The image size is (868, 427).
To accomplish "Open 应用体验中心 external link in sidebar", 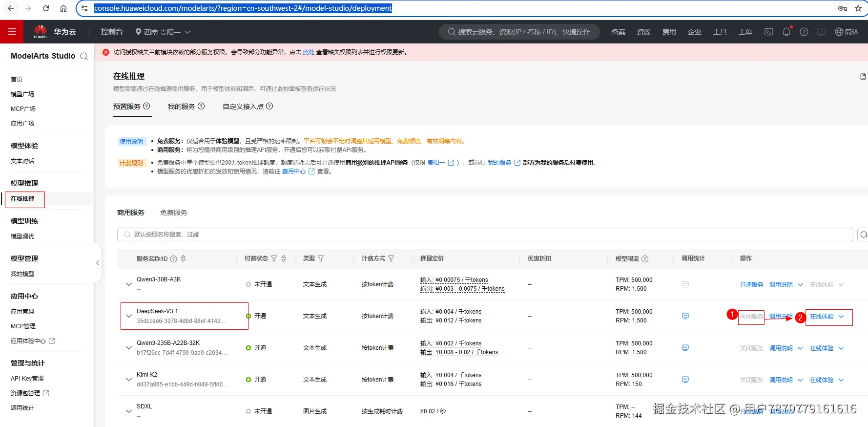I will click(33, 341).
